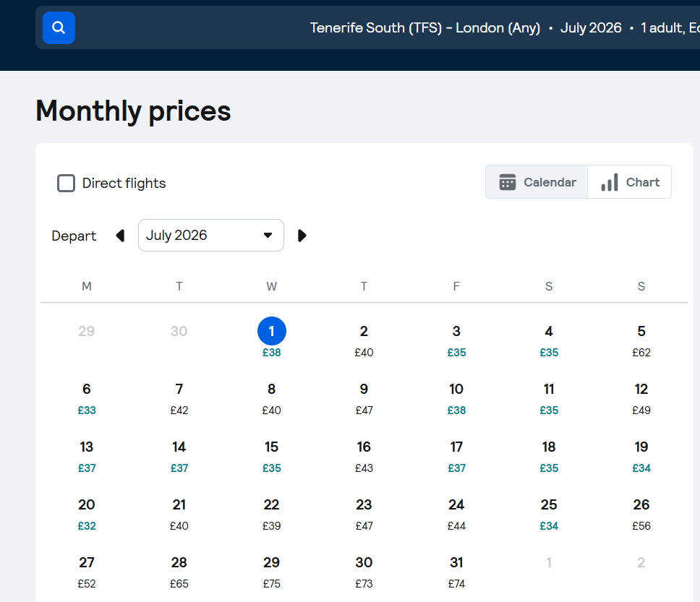
Task: Select July 20 priced at £32
Action: point(87,513)
